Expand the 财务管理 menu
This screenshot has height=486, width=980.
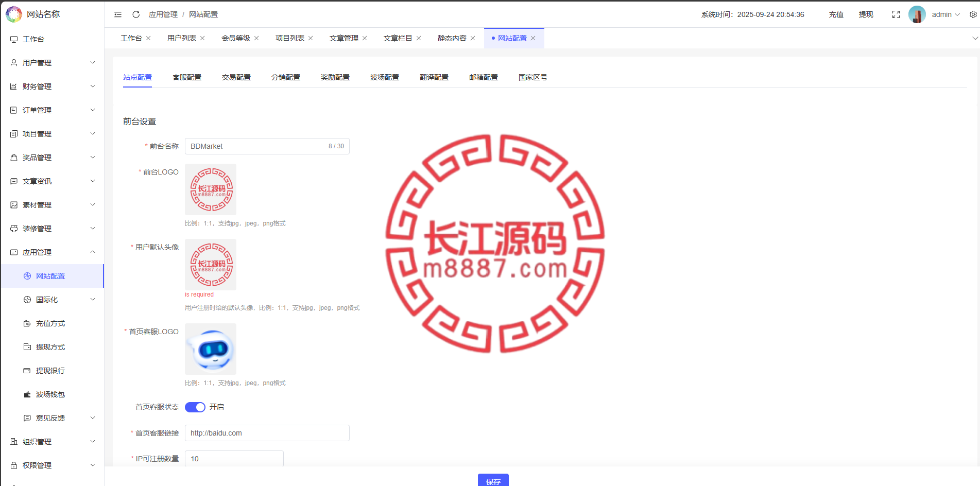[x=52, y=86]
